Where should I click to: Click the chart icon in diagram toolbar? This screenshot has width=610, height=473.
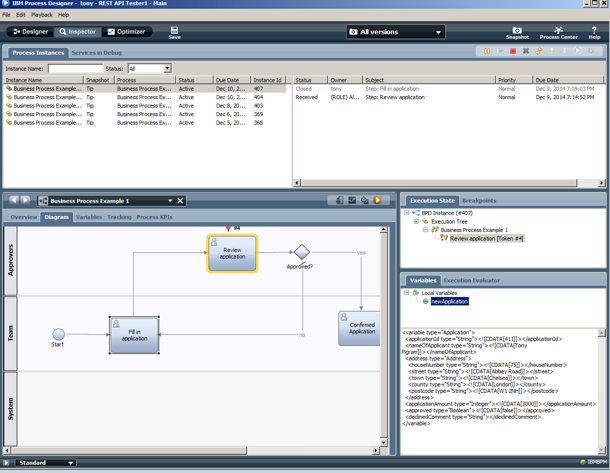(x=352, y=200)
